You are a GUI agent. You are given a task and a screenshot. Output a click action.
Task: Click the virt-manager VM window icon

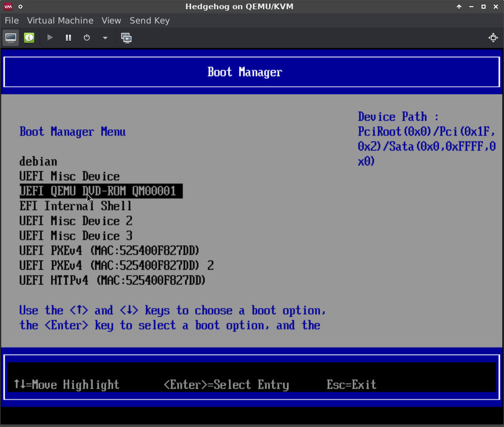(x=8, y=7)
